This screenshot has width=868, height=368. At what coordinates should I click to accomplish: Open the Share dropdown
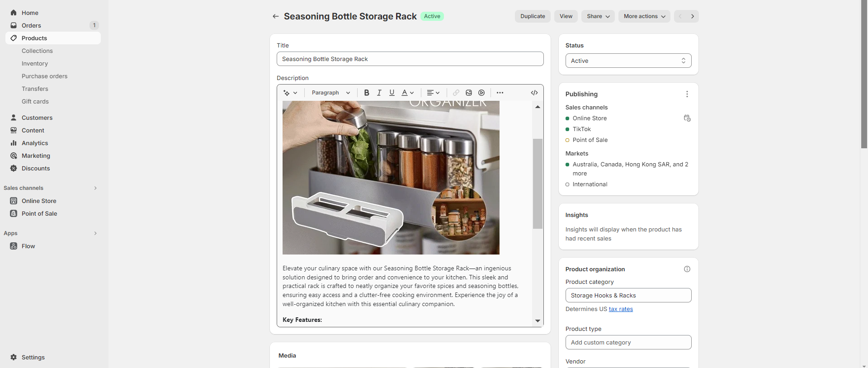(598, 16)
